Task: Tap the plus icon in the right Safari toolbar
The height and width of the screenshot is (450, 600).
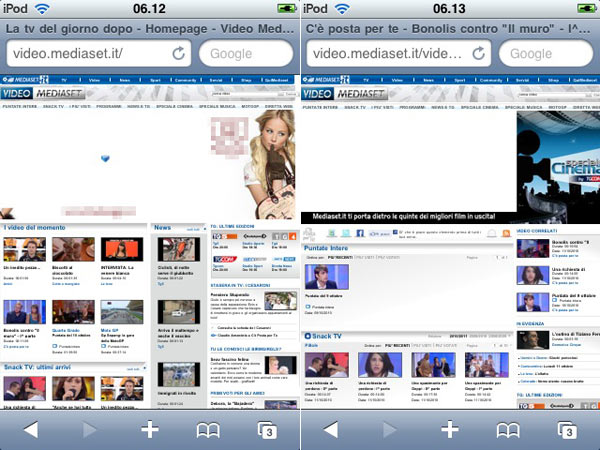Action: (449, 429)
